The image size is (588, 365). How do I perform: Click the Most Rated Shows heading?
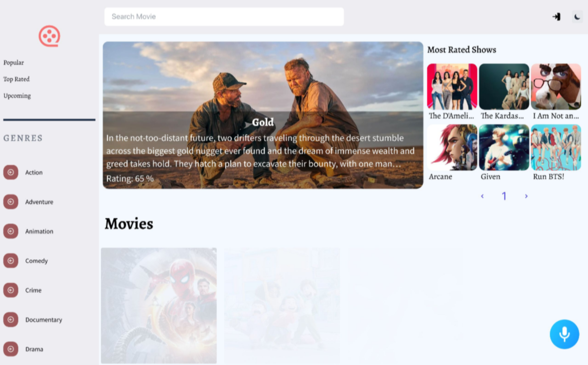point(462,50)
